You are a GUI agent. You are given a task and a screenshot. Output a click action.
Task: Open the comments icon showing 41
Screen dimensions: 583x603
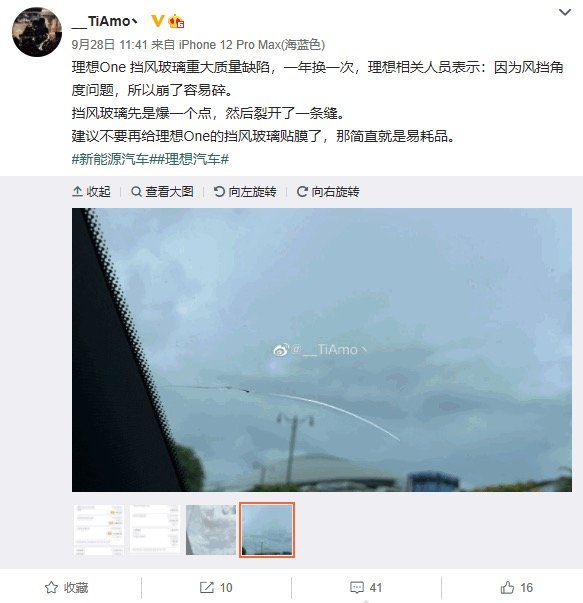[x=366, y=587]
